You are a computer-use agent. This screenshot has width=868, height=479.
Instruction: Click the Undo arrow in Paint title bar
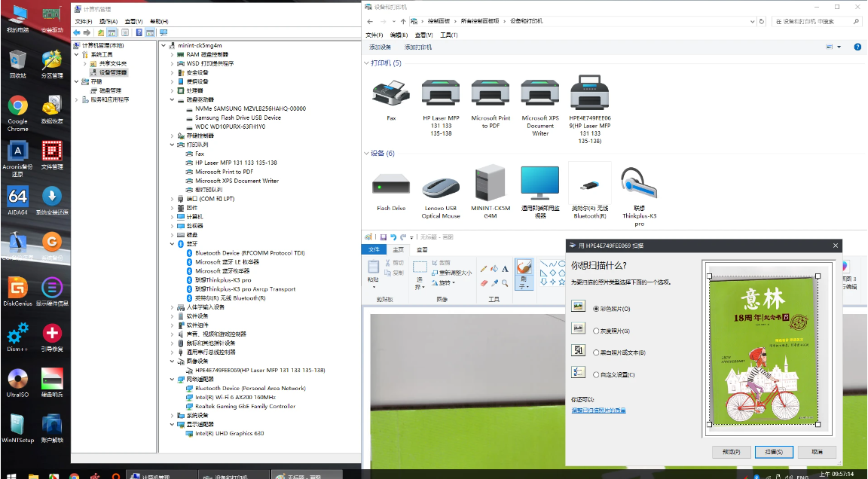click(393, 236)
